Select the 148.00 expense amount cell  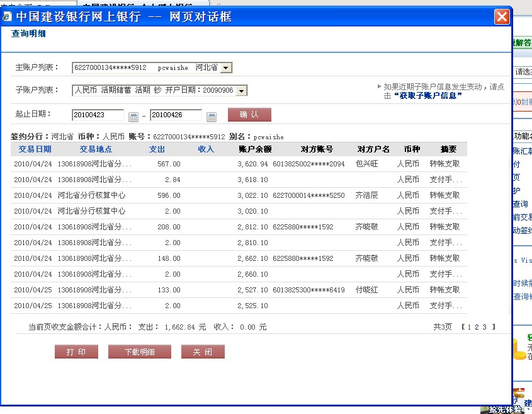pos(169,258)
